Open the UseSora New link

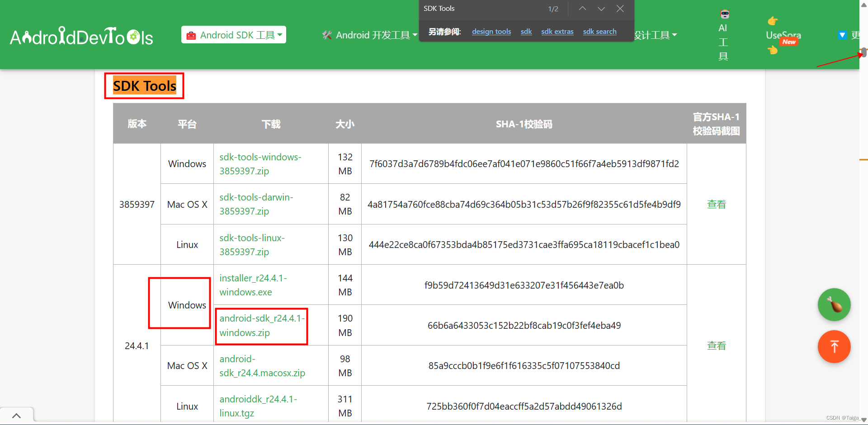(783, 35)
